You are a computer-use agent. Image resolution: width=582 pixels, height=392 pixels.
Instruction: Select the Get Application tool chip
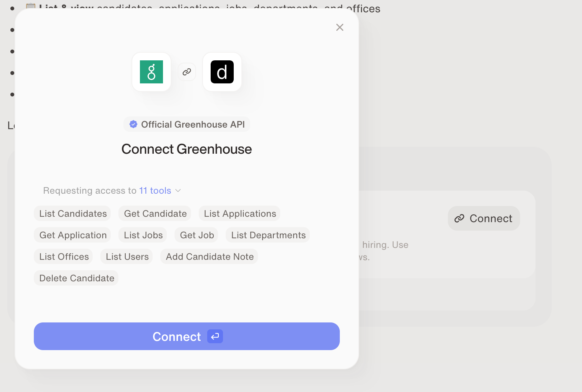click(x=72, y=235)
